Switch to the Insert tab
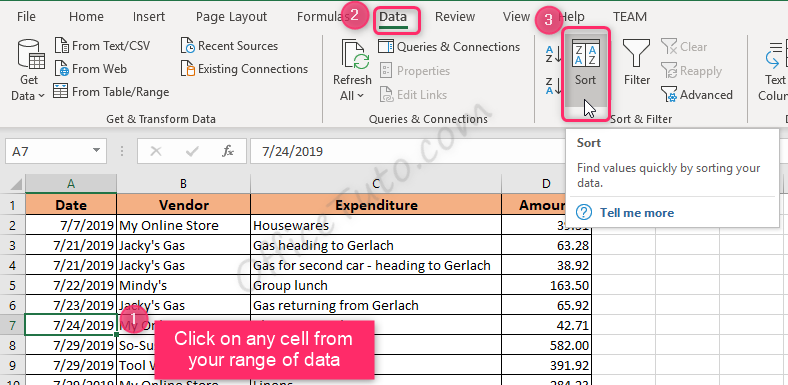Image resolution: width=788 pixels, height=385 pixels. [149, 17]
